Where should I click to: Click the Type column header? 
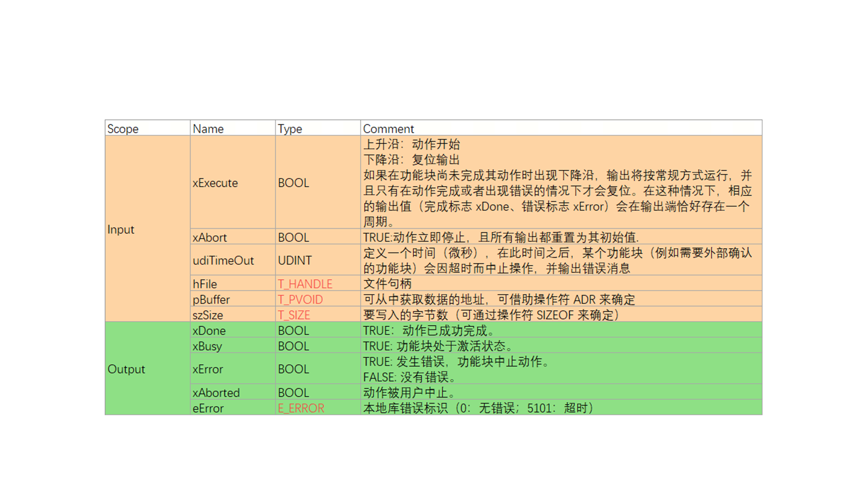(290, 129)
